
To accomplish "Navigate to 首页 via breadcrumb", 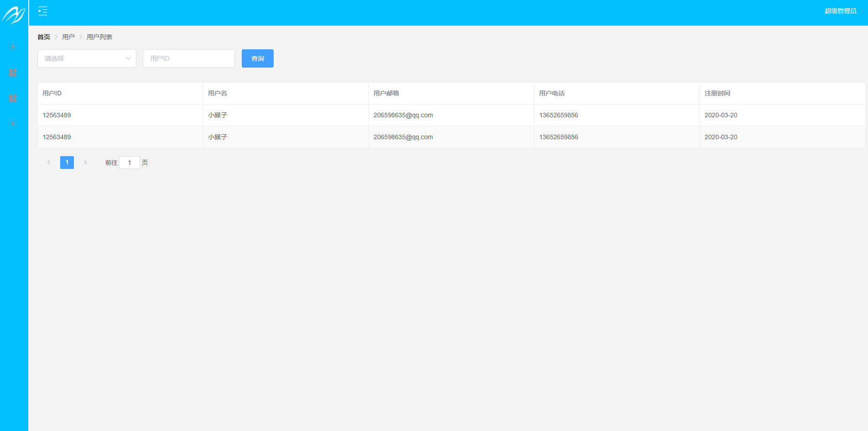I will click(x=44, y=37).
